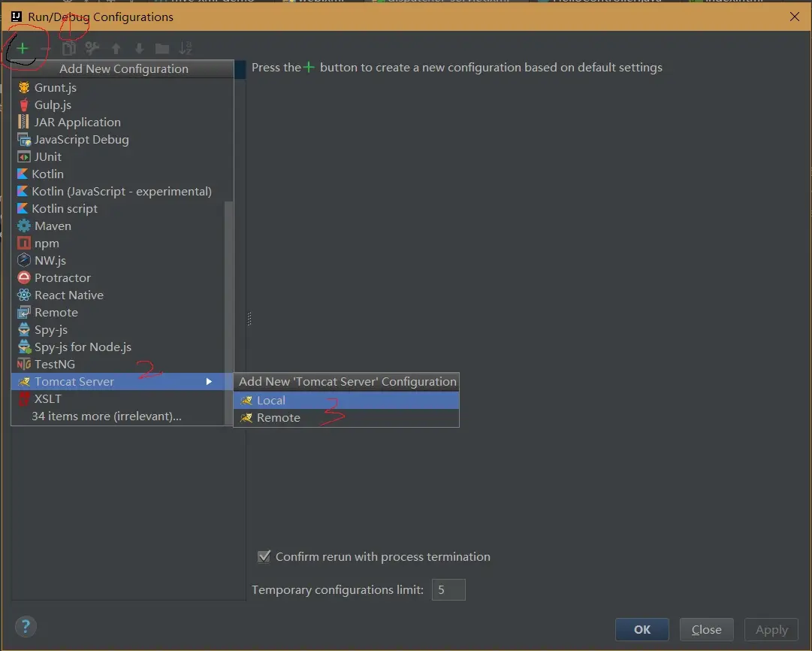Select the JavaScript Debug icon

click(24, 139)
